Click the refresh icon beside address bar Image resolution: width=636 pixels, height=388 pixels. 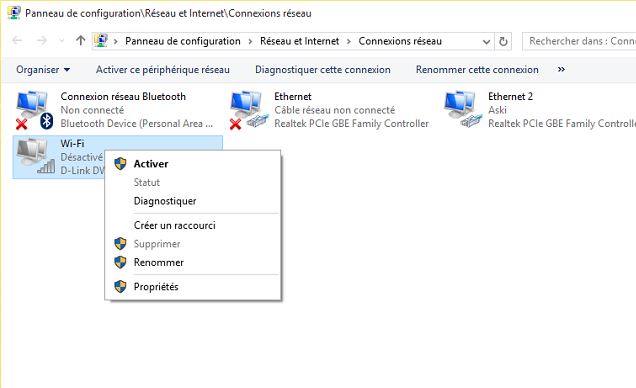pos(503,41)
